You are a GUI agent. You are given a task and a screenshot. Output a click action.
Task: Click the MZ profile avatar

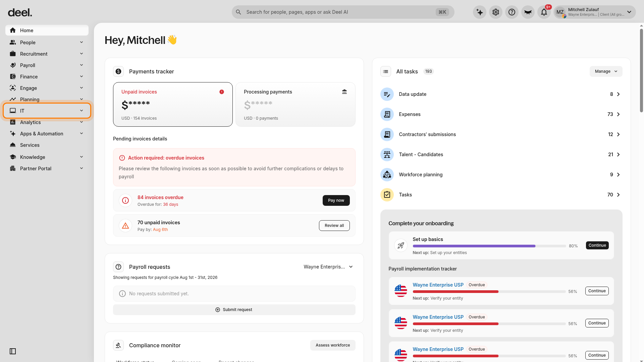point(560,12)
